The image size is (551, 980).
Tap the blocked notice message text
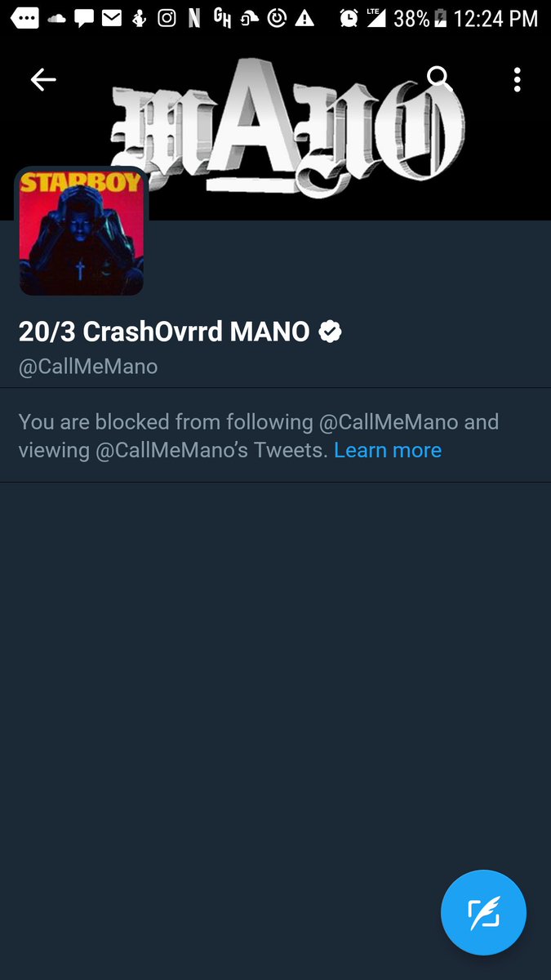258,436
